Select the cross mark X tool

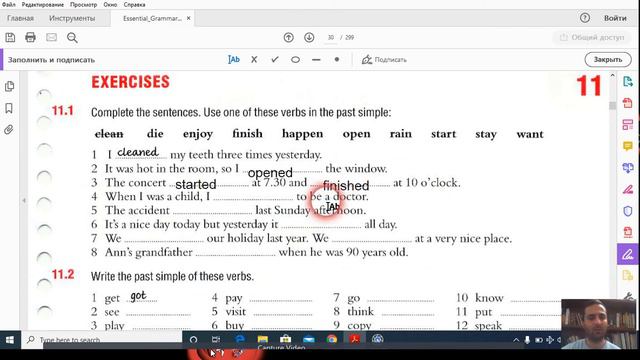(x=254, y=60)
